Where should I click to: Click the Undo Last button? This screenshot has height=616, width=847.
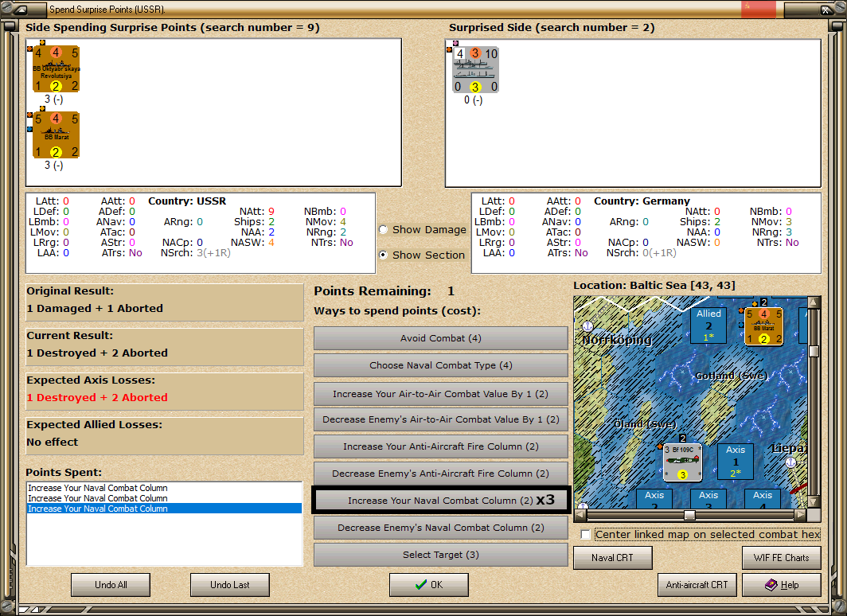click(x=229, y=585)
